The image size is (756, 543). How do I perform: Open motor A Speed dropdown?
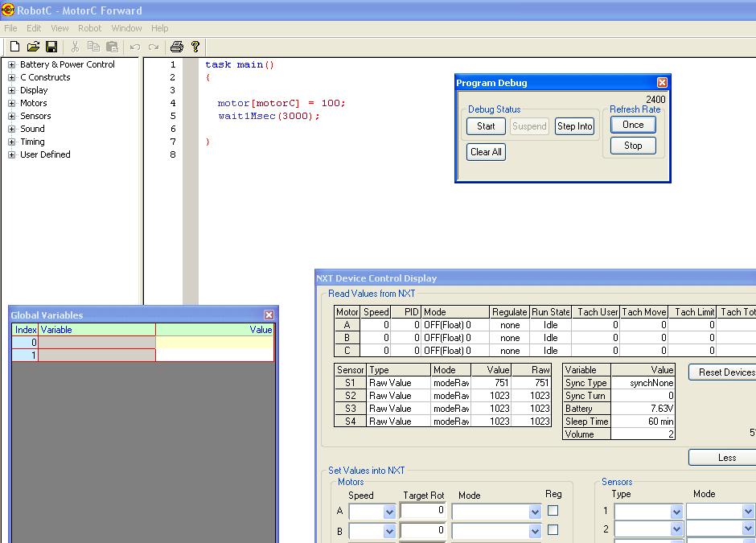[389, 512]
